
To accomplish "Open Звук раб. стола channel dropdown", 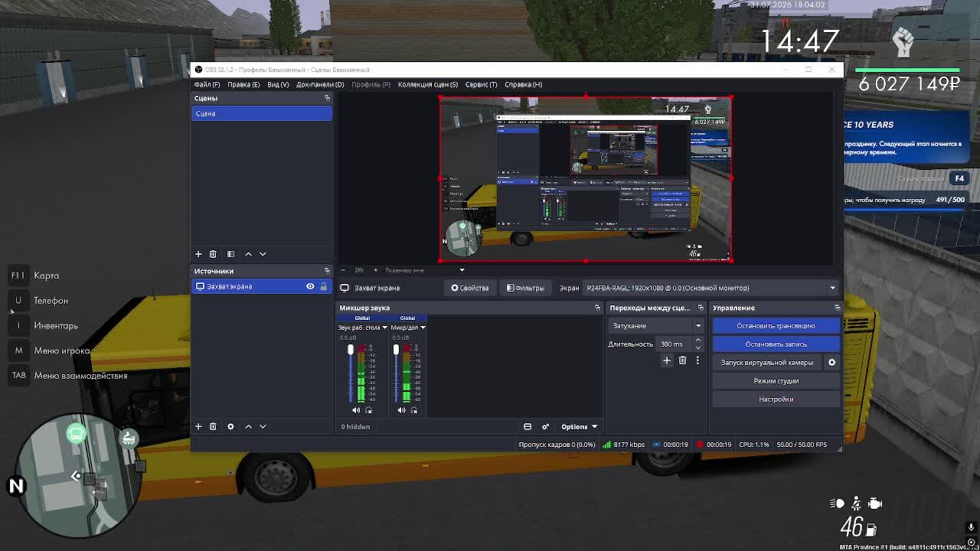I will (x=384, y=328).
